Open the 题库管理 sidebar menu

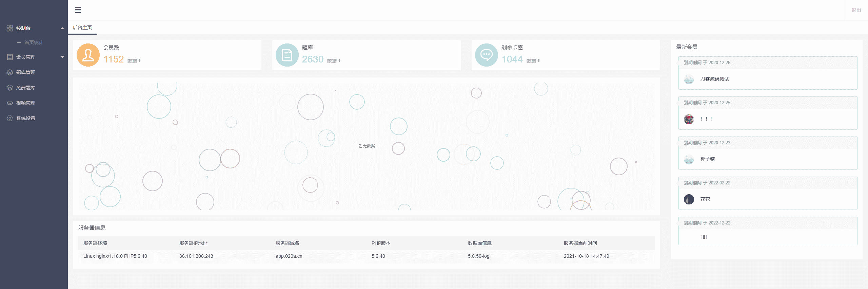(26, 72)
